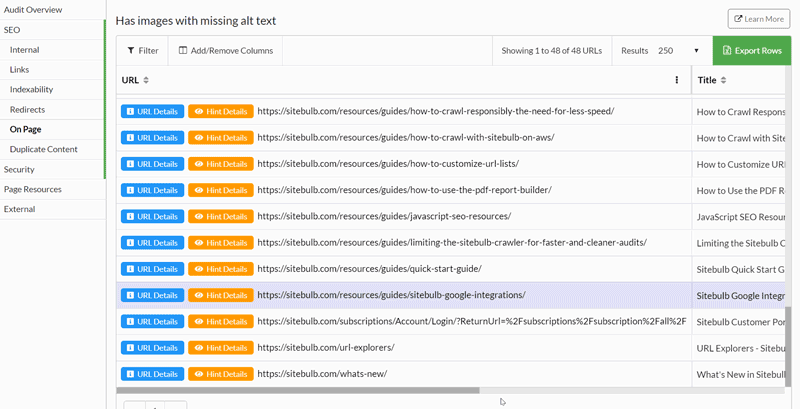
Task: Open URL Details for whats-new page
Action: 152,374
